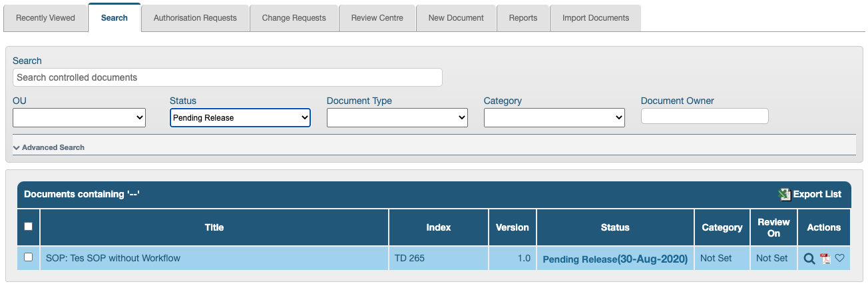Click the heart favourite icon
The height and width of the screenshot is (286, 868).
pos(839,259)
